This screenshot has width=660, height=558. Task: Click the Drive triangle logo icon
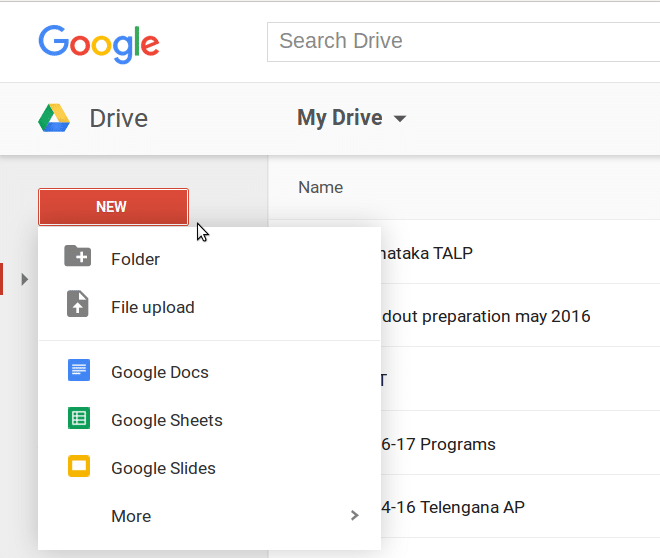pyautogui.click(x=54, y=118)
